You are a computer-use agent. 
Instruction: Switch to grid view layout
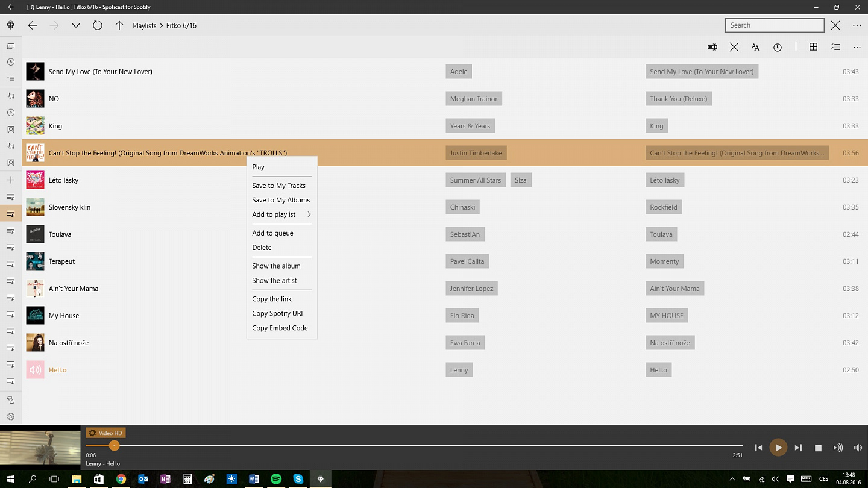coord(813,47)
